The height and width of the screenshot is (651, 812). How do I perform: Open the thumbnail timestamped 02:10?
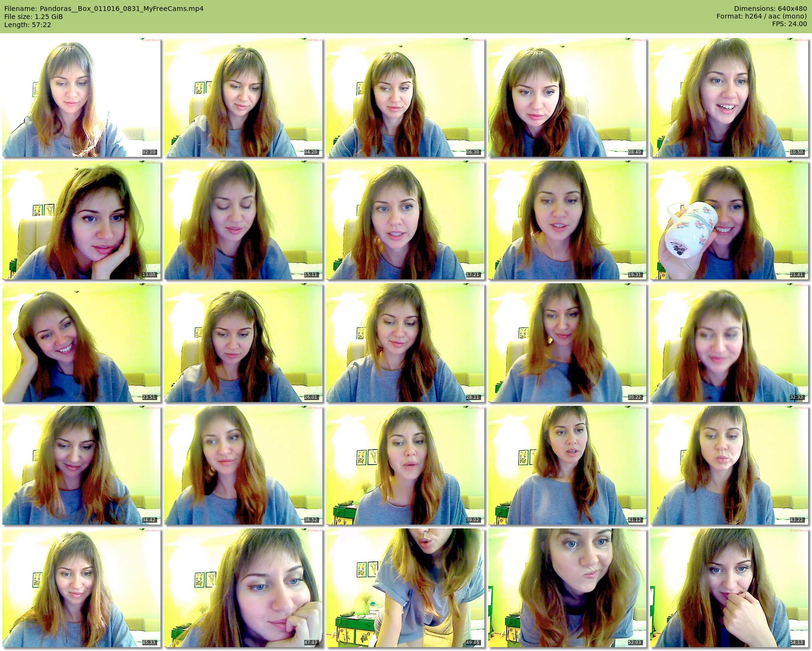click(x=82, y=98)
